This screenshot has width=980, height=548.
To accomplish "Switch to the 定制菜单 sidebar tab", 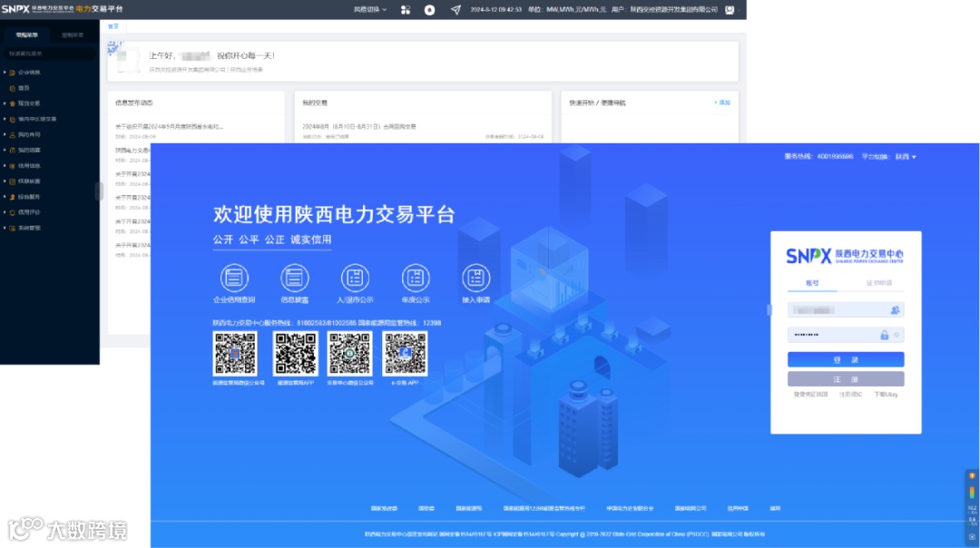I will coord(73,35).
